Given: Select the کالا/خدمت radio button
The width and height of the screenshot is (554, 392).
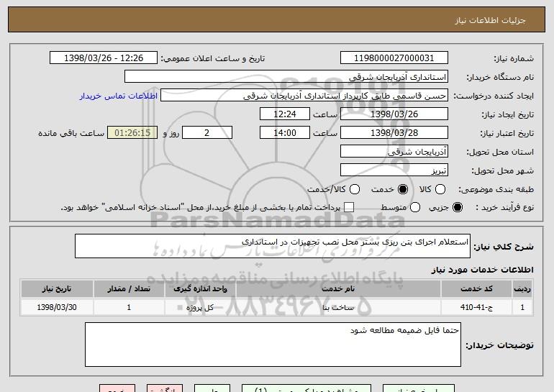Looking at the screenshot, I should (x=355, y=189).
